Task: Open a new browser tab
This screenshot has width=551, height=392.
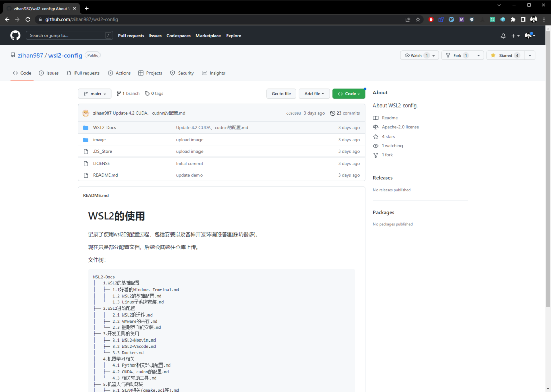Action: [x=86, y=9]
